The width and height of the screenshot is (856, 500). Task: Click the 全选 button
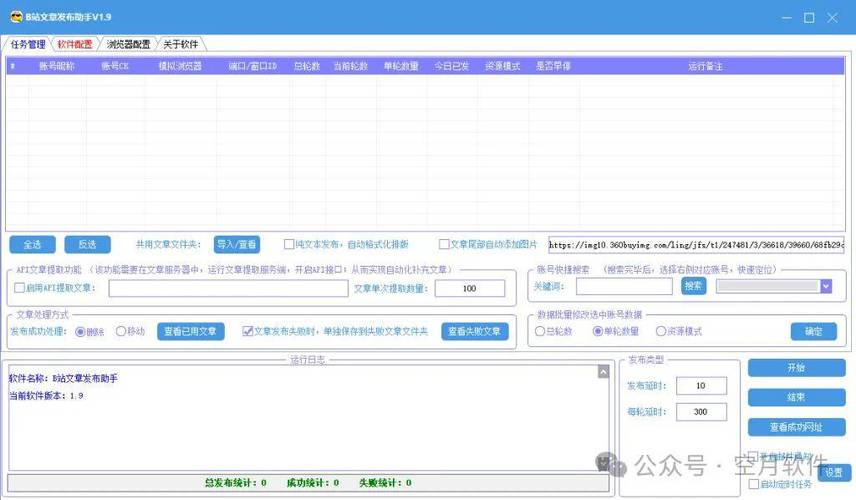click(x=32, y=245)
